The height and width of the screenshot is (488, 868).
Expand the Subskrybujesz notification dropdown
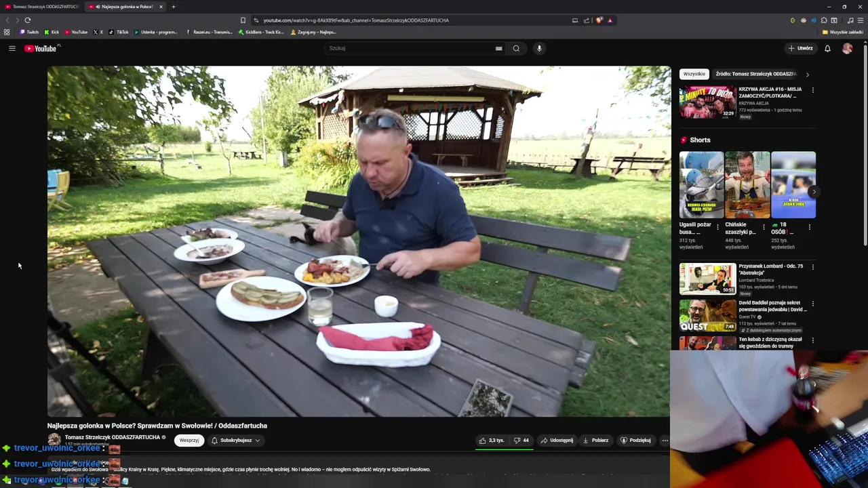tap(236, 441)
